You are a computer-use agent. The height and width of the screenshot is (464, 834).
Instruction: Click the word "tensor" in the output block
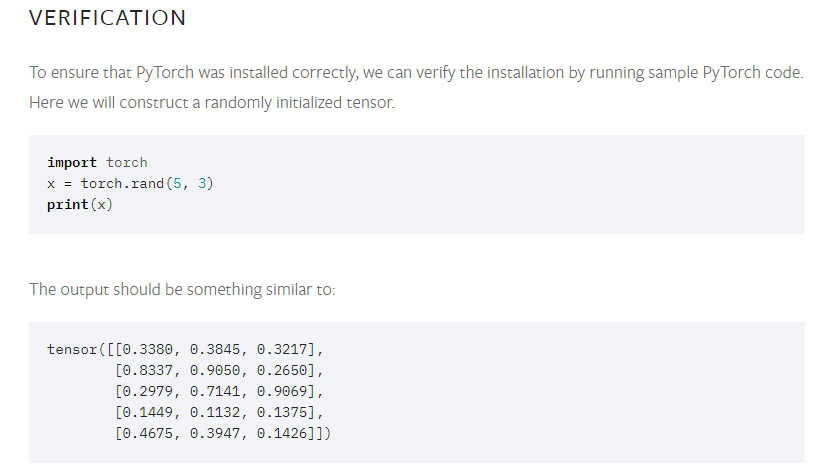click(72, 349)
